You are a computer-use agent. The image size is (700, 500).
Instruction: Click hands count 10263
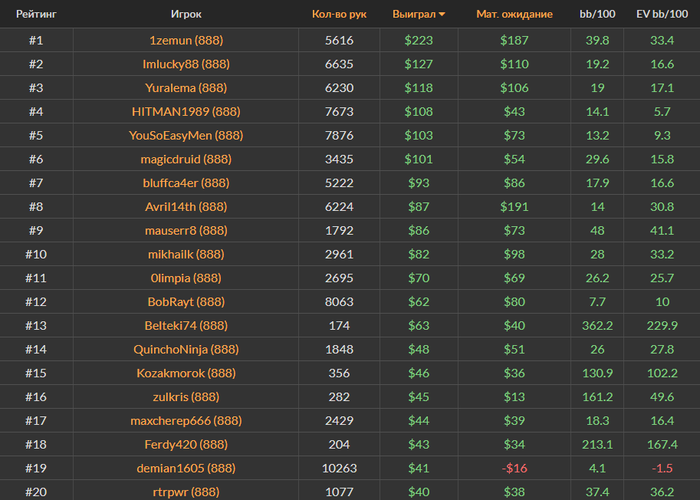339,468
